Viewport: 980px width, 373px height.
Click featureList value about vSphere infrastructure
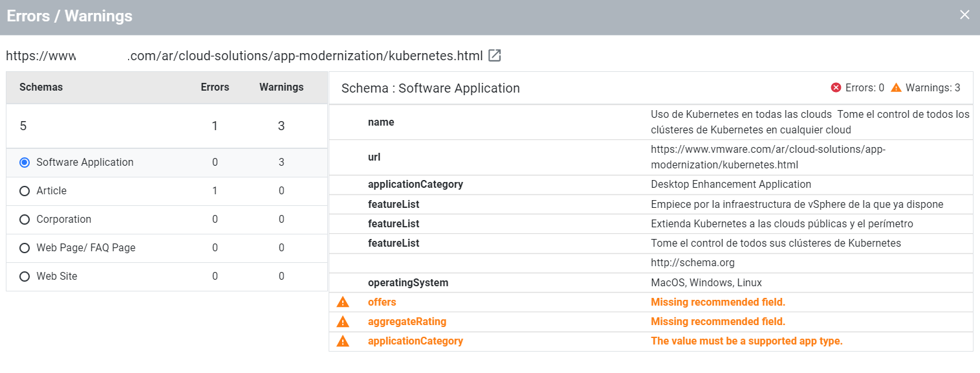click(x=797, y=204)
